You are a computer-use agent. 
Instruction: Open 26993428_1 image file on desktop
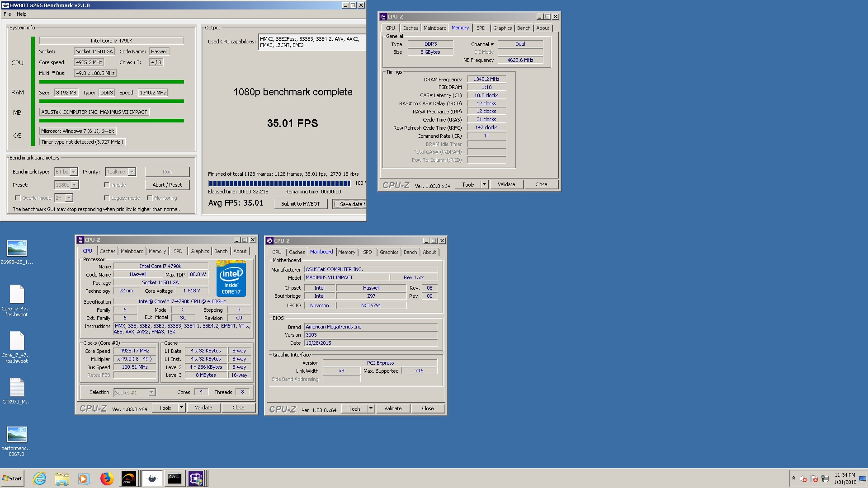coord(17,252)
